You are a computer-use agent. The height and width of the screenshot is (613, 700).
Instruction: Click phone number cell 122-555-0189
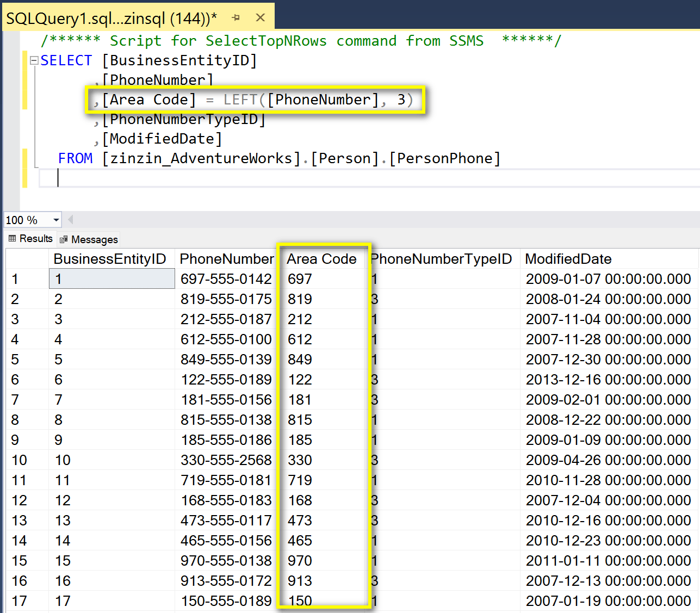226,380
